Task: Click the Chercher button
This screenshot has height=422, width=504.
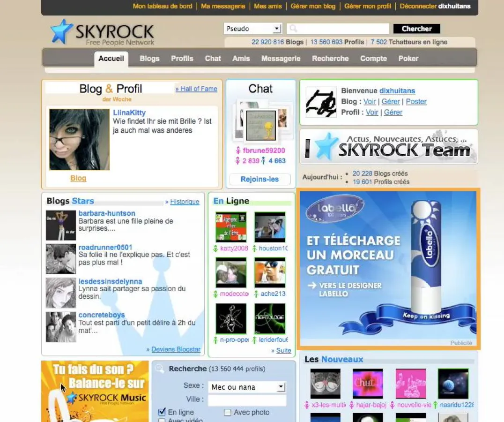Action: [416, 29]
